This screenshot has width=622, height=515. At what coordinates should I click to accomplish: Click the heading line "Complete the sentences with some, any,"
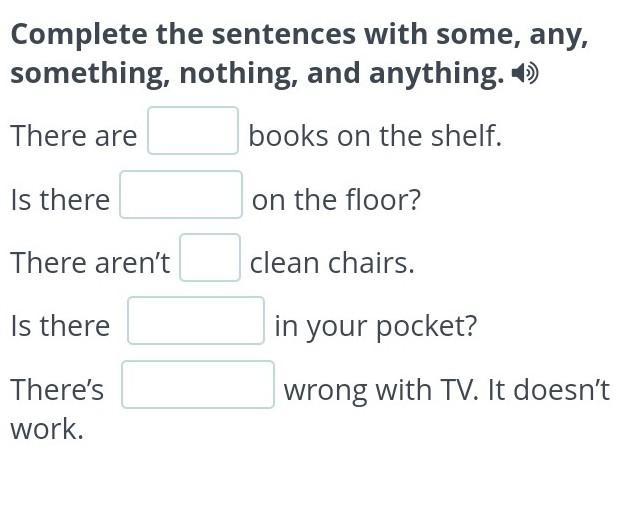pyautogui.click(x=299, y=35)
